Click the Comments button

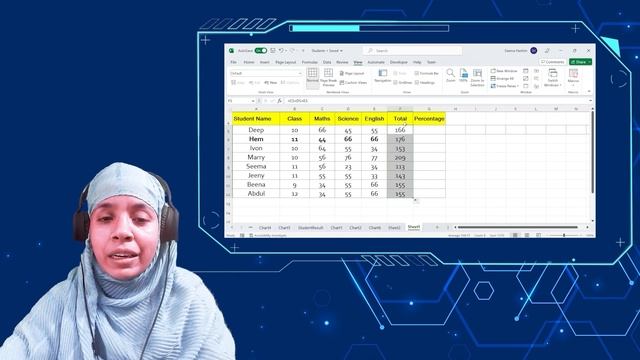553,62
